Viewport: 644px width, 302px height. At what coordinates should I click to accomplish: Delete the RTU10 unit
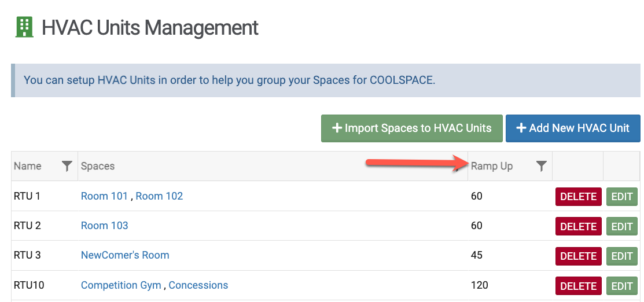(578, 286)
